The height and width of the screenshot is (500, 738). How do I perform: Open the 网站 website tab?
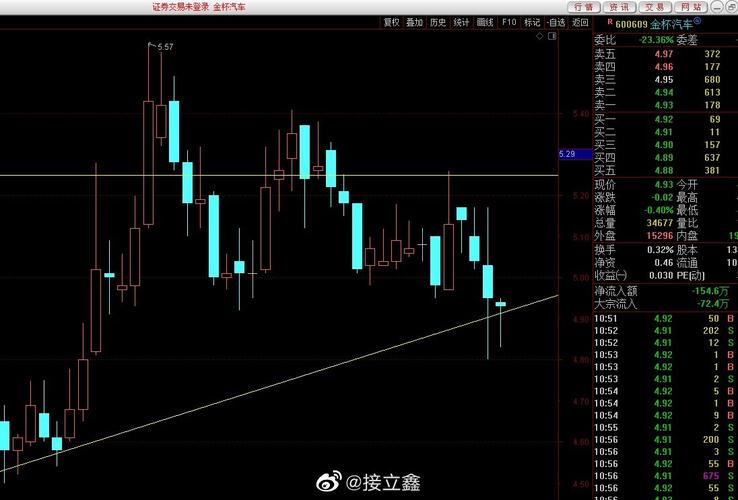point(690,7)
